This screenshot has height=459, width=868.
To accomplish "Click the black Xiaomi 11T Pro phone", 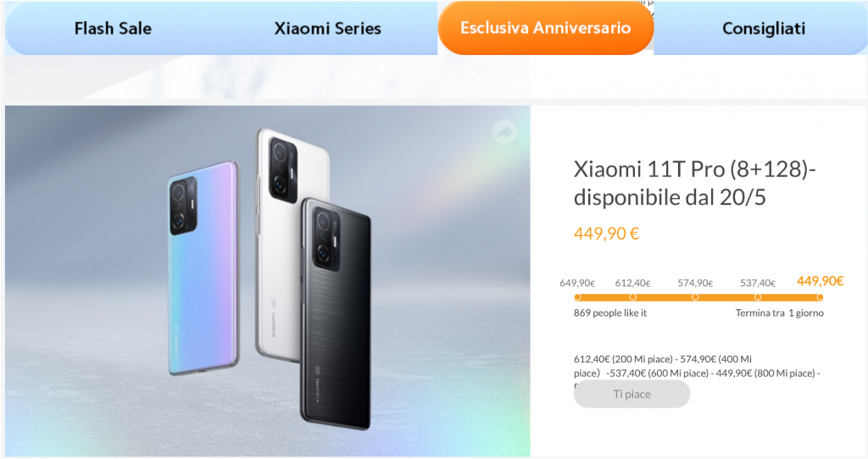I will tap(336, 314).
